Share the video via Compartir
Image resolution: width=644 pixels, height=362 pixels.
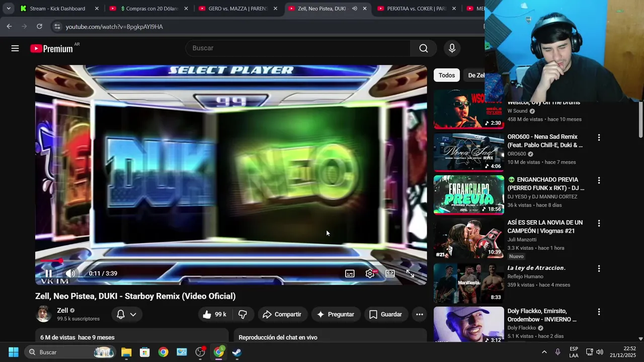(282, 314)
